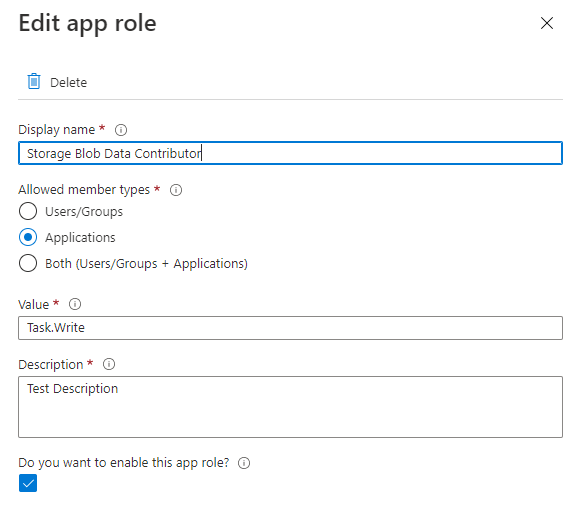The height and width of the screenshot is (505, 582).
Task: Select the Applications radio option
Action: (28, 237)
